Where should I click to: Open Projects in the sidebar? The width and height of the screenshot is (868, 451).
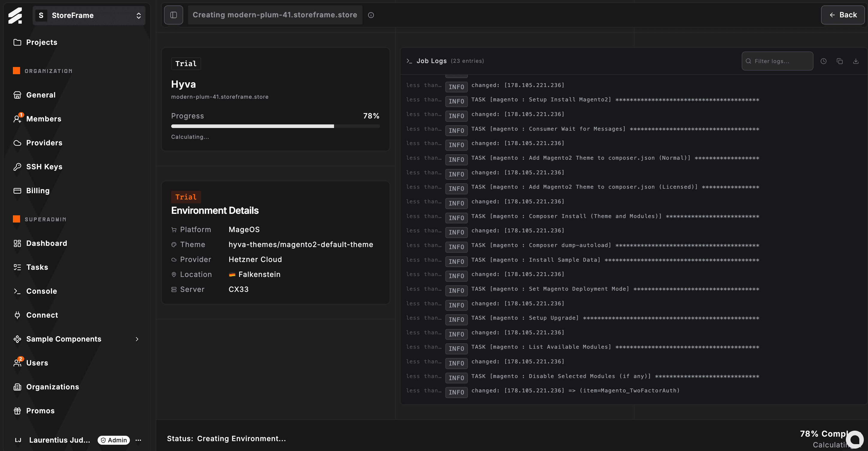coord(41,42)
